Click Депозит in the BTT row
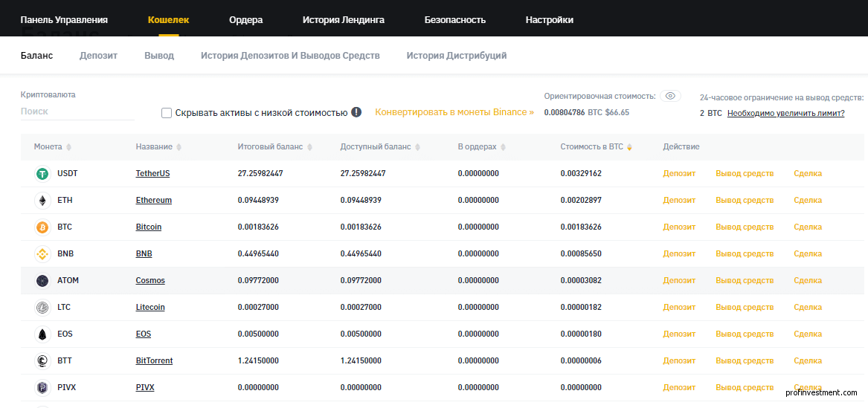This screenshot has height=408, width=868. tap(679, 360)
